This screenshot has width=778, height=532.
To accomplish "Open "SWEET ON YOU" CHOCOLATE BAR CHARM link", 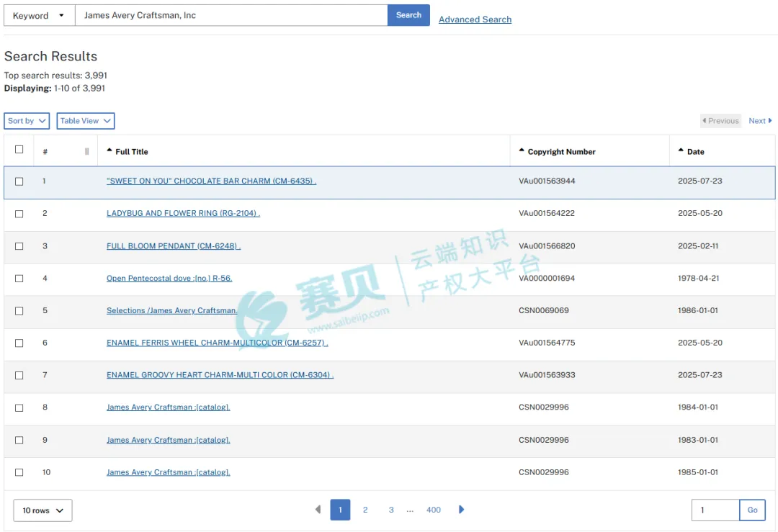I will [211, 181].
